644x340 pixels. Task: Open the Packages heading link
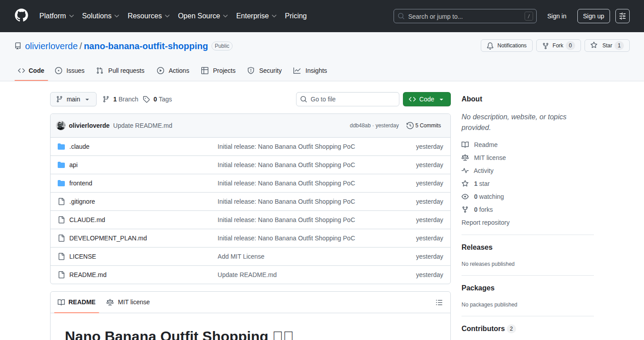pyautogui.click(x=478, y=288)
